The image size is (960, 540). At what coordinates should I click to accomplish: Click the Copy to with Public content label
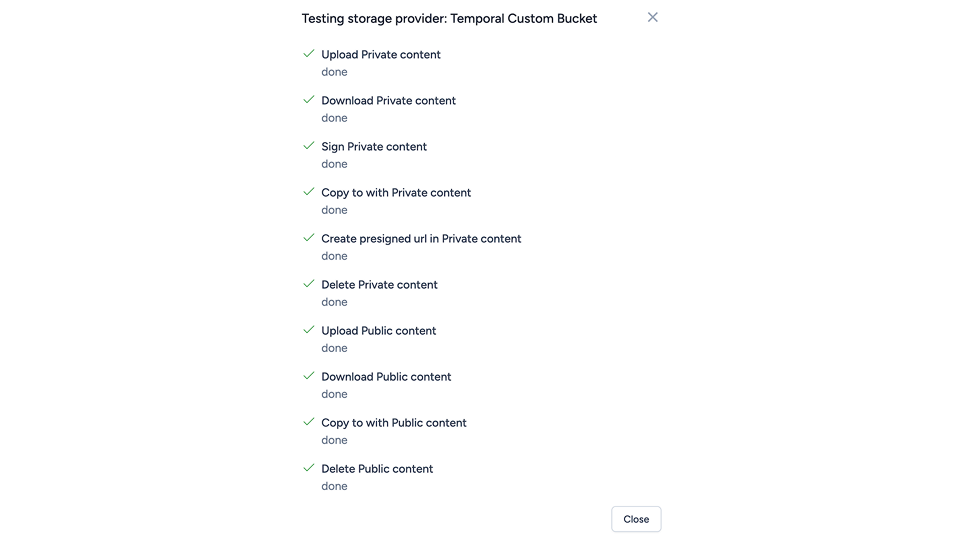(394, 423)
